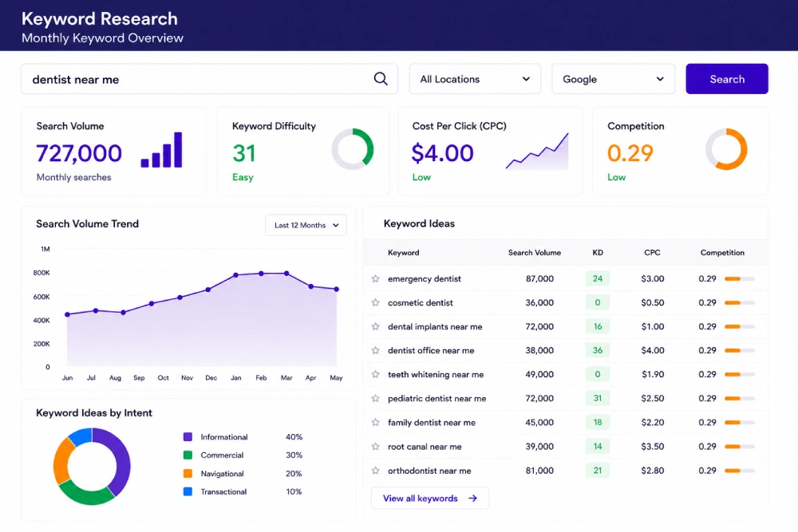Click KD badge 21 for orthodontist near me

[x=598, y=471]
